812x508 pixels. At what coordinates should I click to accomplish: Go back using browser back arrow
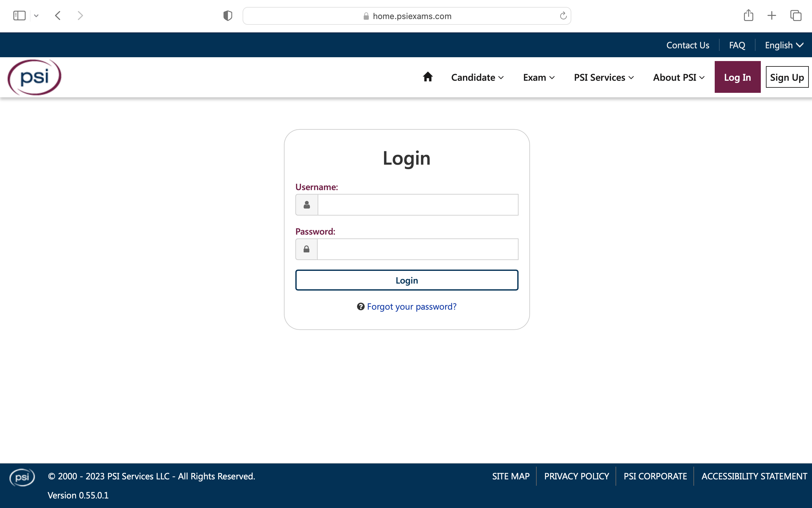click(x=58, y=16)
